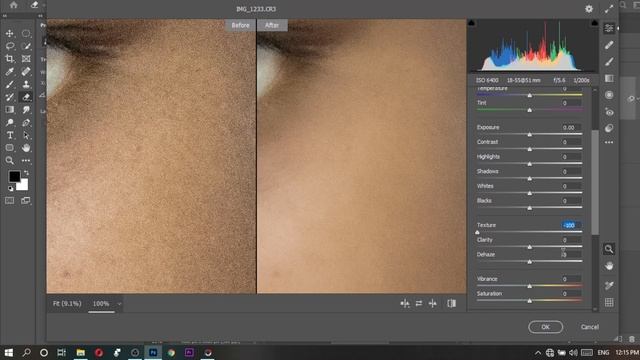The image size is (640, 360).
Task: Copy current settings to Before
Action: coord(433,303)
